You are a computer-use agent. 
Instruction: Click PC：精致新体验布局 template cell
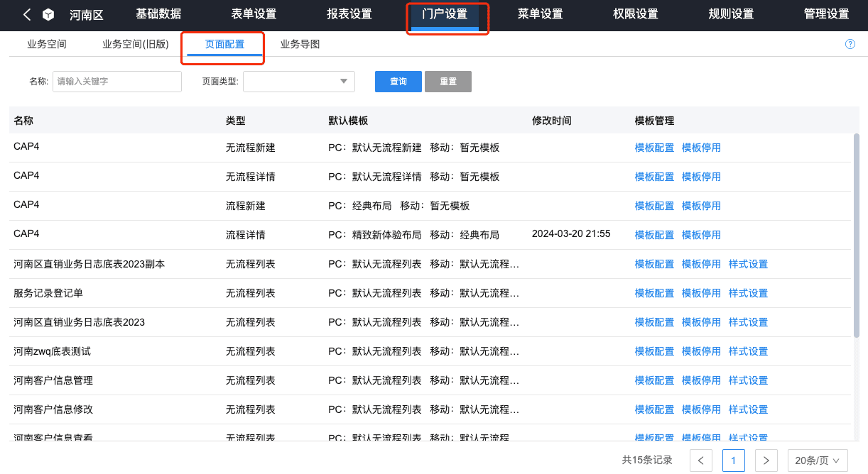coord(374,235)
